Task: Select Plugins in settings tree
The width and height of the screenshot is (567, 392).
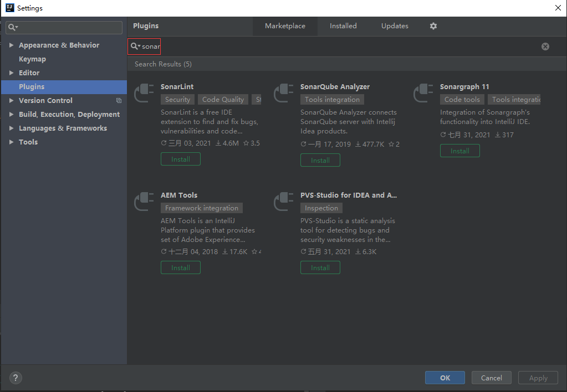Action: [x=64, y=87]
